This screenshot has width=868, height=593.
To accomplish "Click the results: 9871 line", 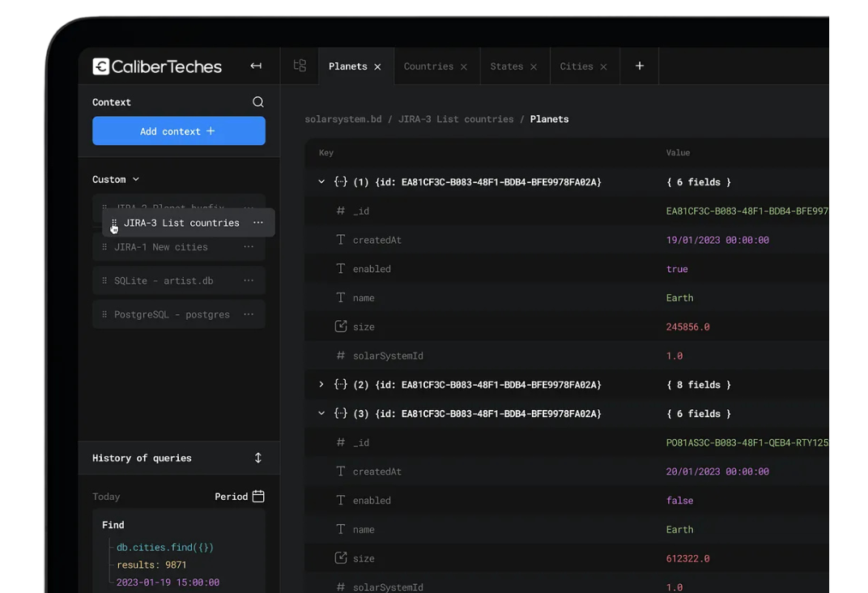I will click(x=151, y=565).
